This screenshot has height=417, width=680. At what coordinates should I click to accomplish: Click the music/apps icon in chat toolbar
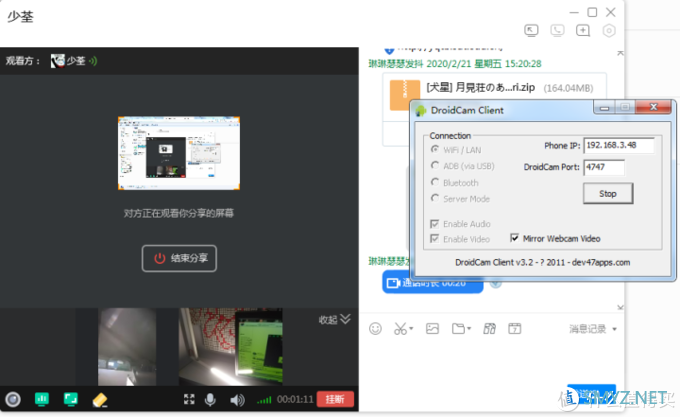pyautogui.click(x=490, y=329)
